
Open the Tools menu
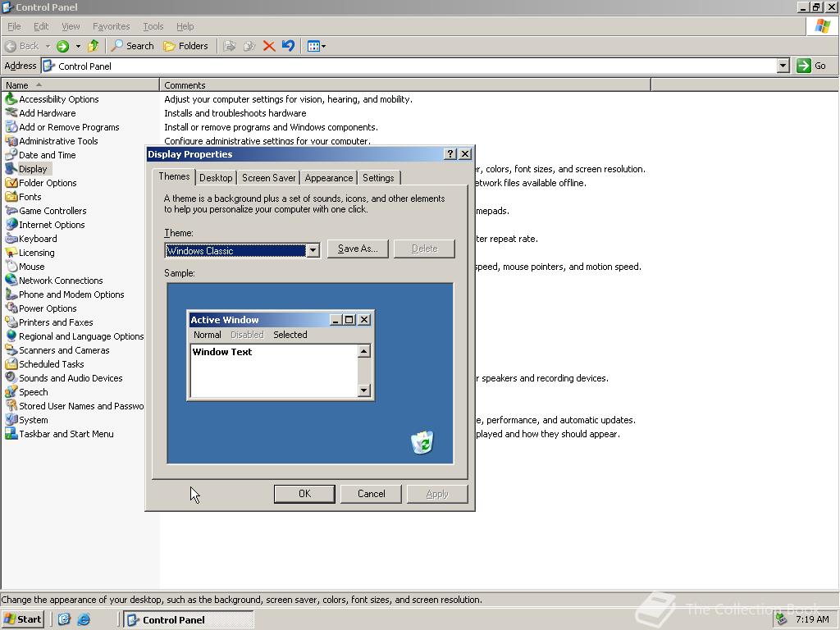[153, 26]
